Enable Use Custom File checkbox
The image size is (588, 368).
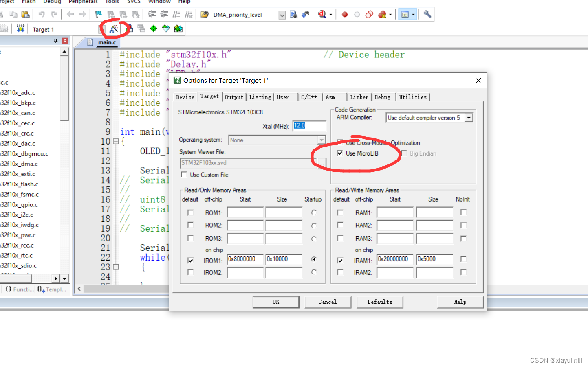[184, 175]
